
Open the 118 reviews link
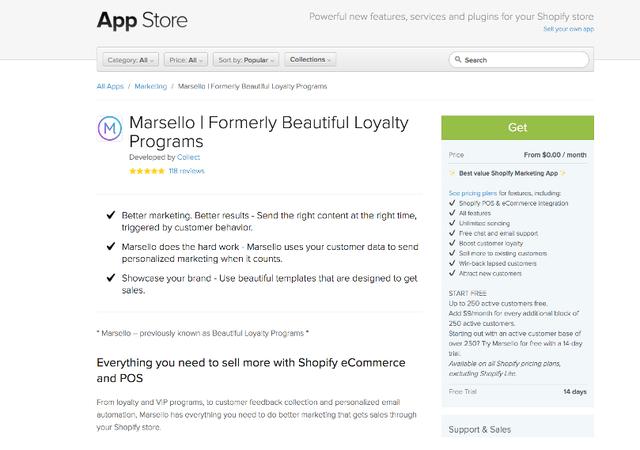187,171
